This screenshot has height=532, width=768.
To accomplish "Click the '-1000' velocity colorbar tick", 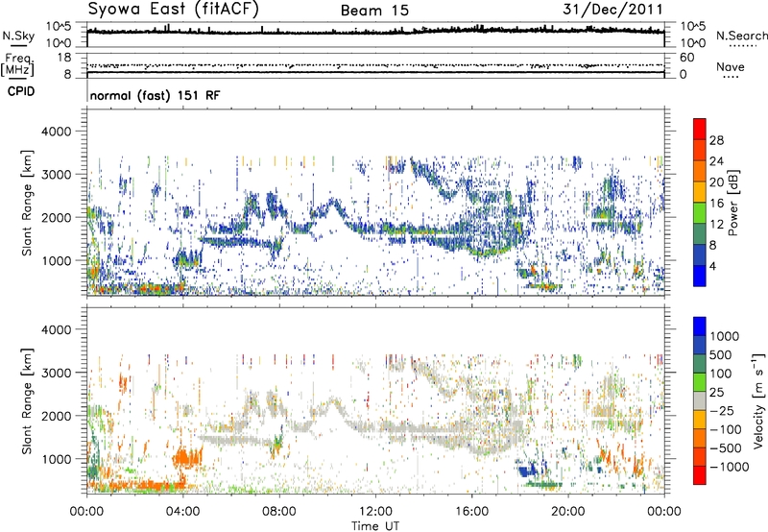I will (x=729, y=467).
